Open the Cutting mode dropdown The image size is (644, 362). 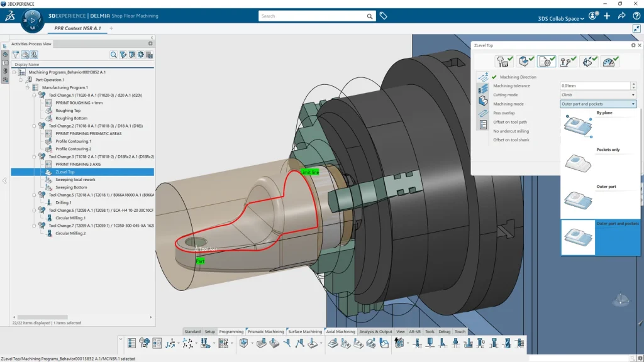coord(598,95)
